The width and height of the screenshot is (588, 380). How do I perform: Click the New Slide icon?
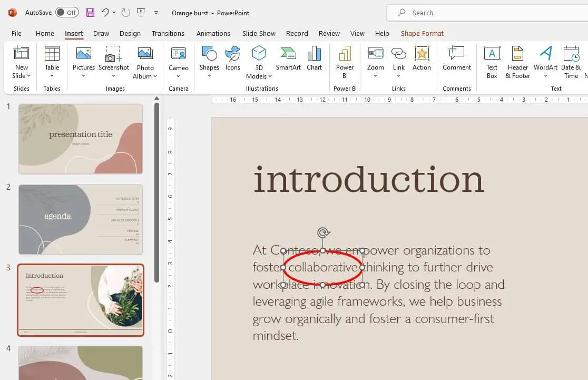coord(22,53)
